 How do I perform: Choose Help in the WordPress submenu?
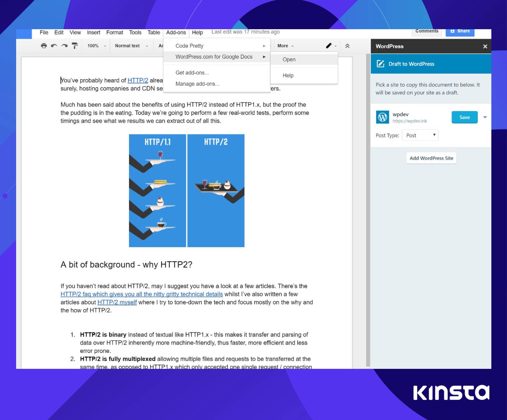[x=304, y=75]
